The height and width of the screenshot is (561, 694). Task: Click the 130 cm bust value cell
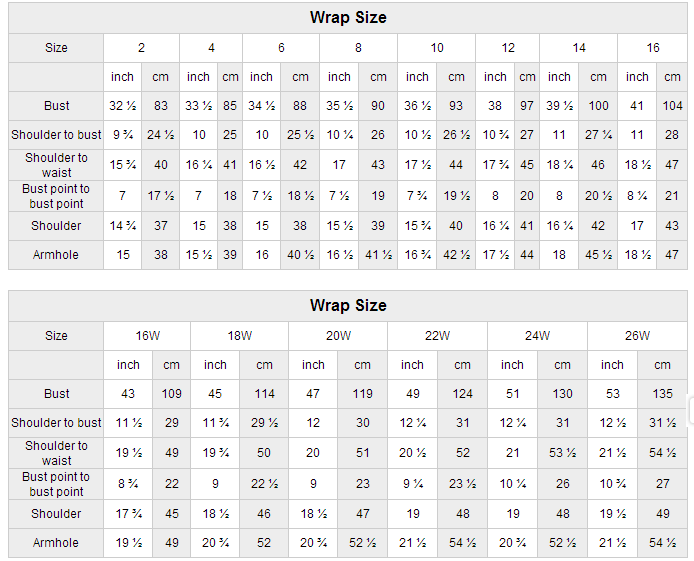562,394
